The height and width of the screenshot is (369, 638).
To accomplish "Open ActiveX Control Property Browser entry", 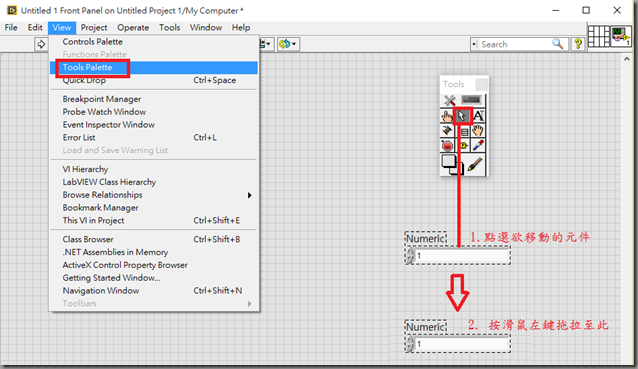I will pos(154,265).
